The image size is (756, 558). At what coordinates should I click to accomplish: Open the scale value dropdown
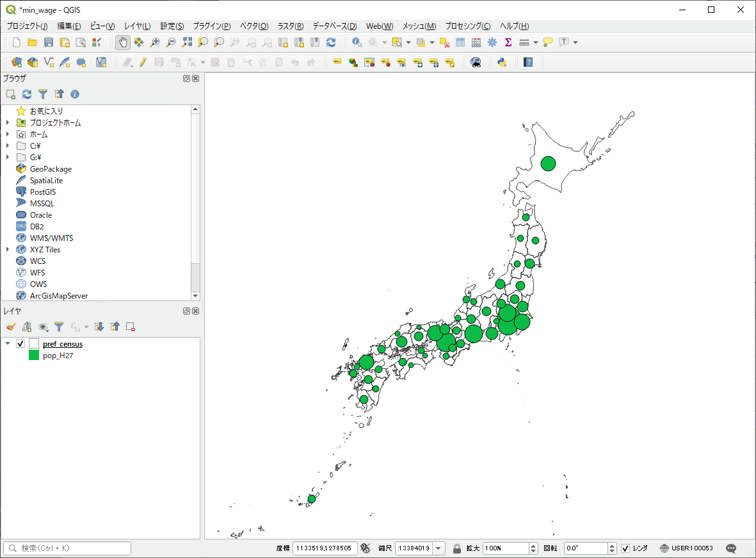(x=439, y=548)
